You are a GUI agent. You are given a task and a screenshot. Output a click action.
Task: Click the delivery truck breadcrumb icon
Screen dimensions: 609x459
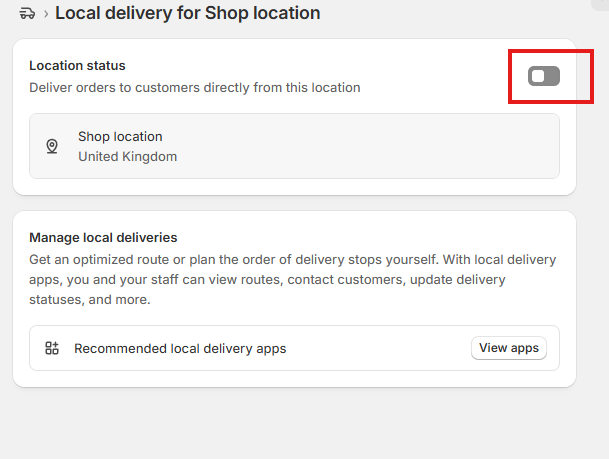coord(27,14)
